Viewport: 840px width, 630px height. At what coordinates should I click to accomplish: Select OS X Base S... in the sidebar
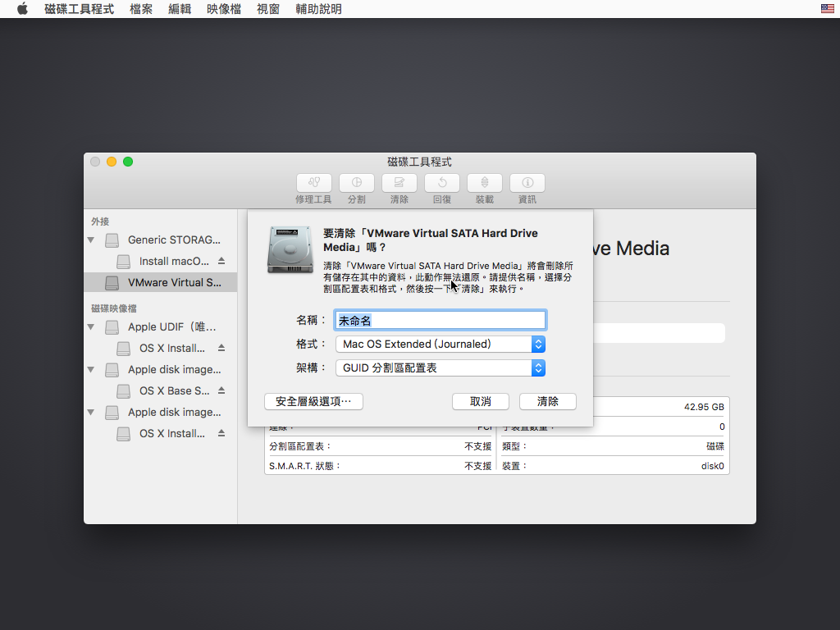[160, 390]
